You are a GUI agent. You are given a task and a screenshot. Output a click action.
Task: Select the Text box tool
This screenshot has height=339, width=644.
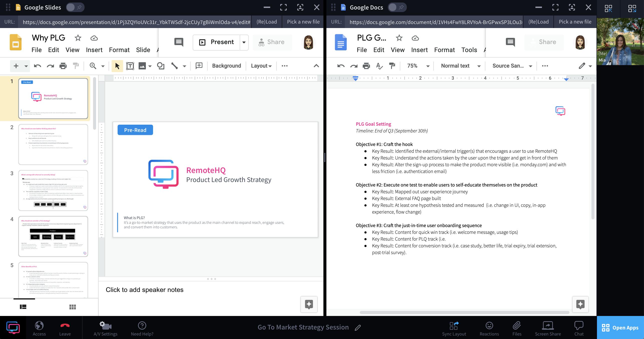130,66
